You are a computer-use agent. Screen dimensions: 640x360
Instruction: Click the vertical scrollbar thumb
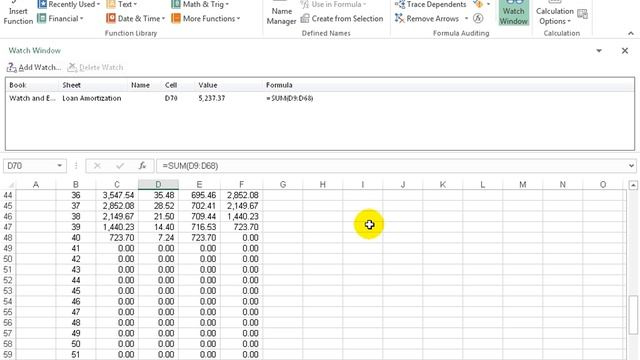pyautogui.click(x=633, y=314)
